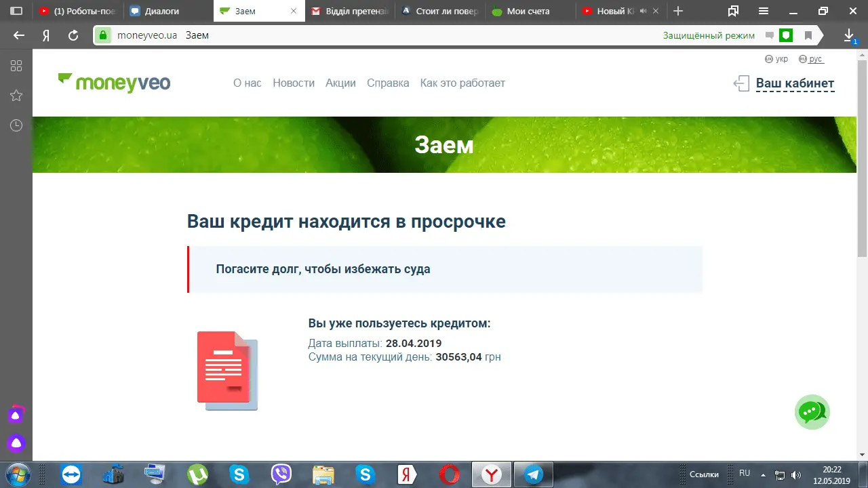This screenshot has height=488, width=868.
Task: Open Telegram from the taskbar
Action: 533,474
